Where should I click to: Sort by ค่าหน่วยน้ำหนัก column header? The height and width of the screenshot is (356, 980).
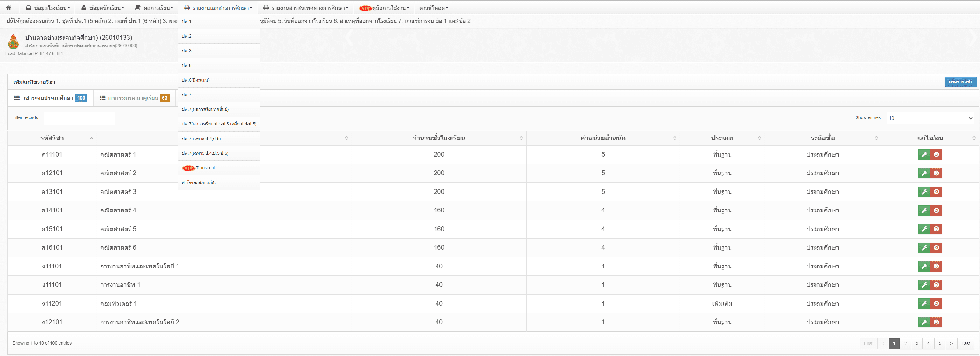pyautogui.click(x=603, y=138)
